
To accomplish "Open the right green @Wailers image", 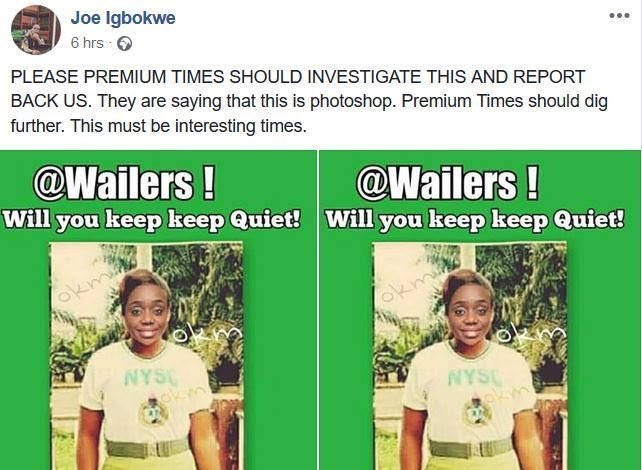I will (x=480, y=310).
